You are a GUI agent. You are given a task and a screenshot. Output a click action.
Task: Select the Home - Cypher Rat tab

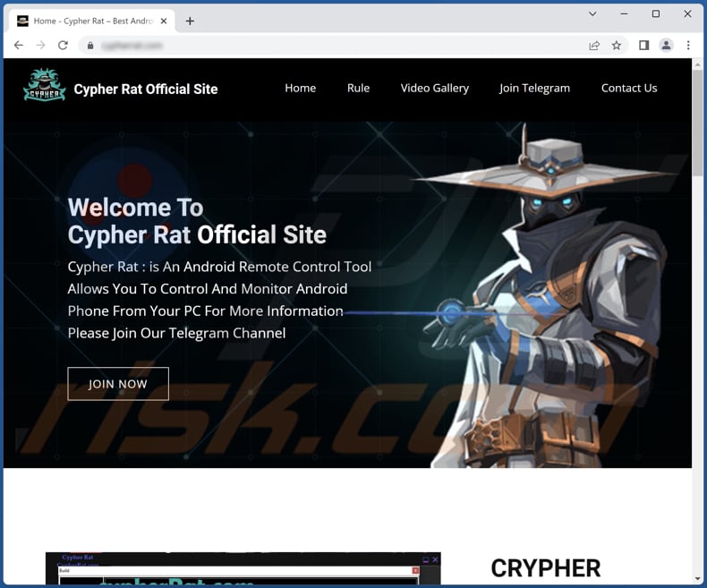(x=91, y=21)
